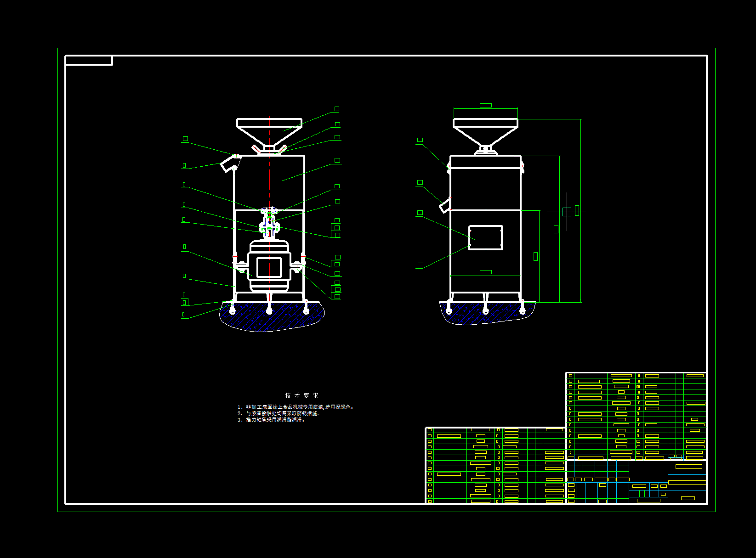Screen dimensions: 756x558
Task: Select the motor housing in the front view
Action: point(269,266)
